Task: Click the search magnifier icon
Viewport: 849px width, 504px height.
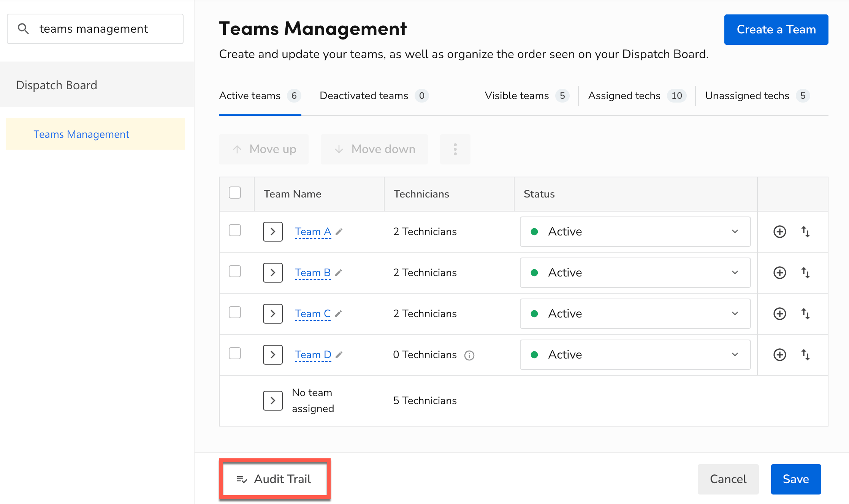Action: point(24,28)
